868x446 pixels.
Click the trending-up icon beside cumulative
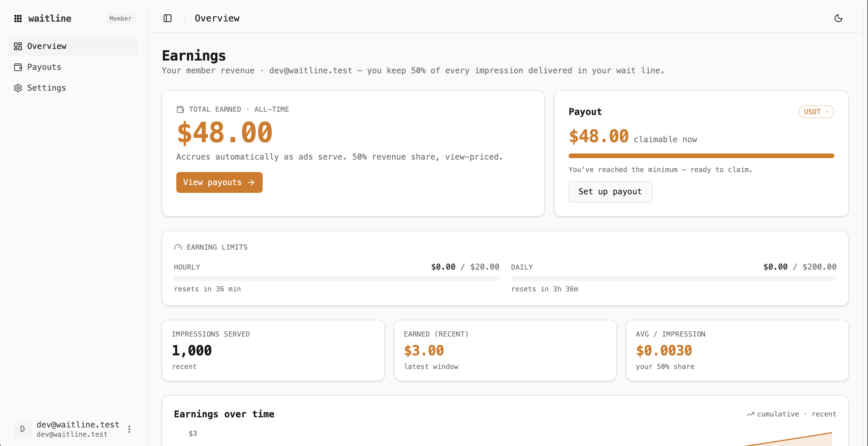(x=750, y=414)
